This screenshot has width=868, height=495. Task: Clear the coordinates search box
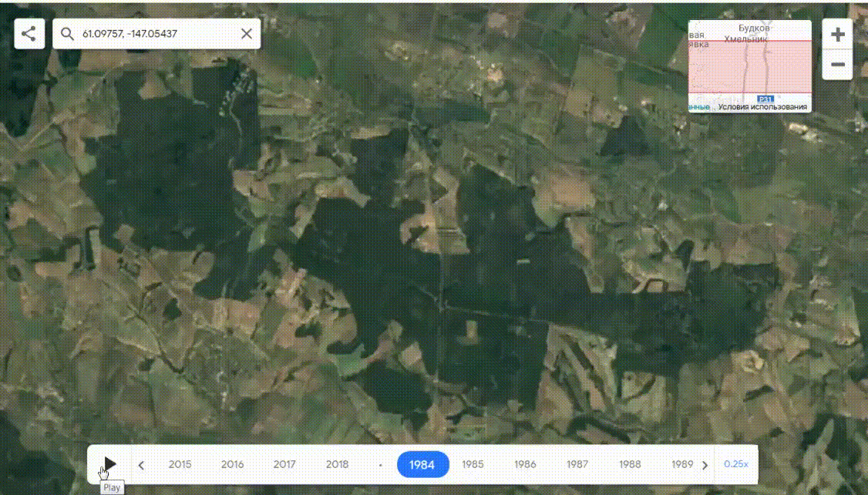pos(247,34)
